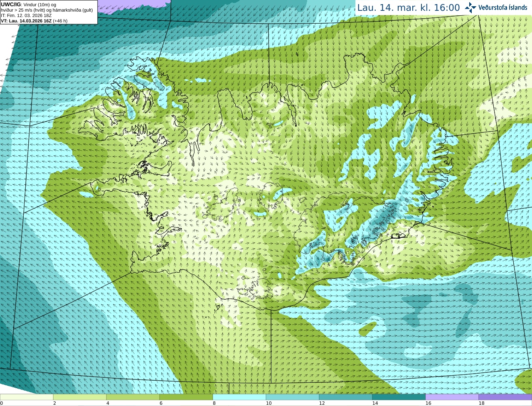Viewport: 532px width, 406px height.
Task: Click the '16' label on the wind scale
Action: point(429,403)
